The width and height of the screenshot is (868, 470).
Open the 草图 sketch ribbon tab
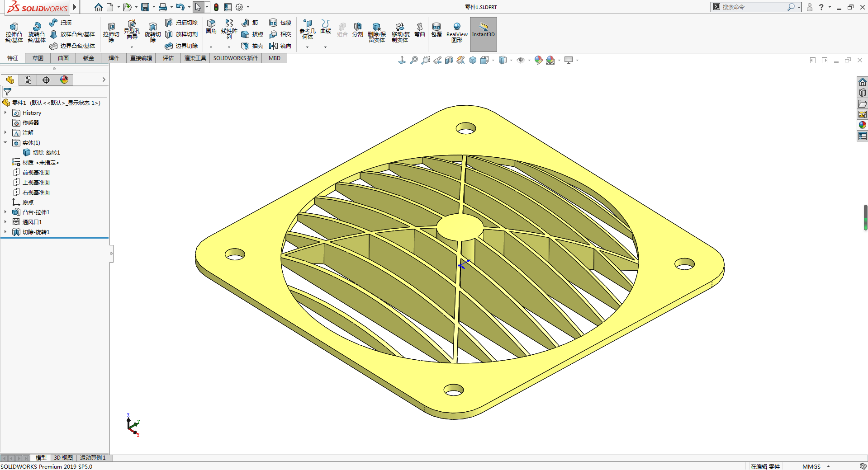38,58
